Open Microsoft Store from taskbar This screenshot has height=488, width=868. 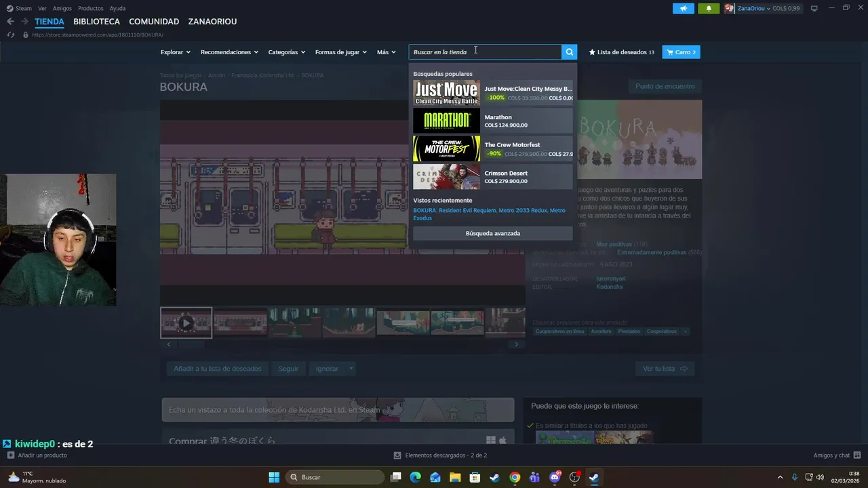[475, 477]
